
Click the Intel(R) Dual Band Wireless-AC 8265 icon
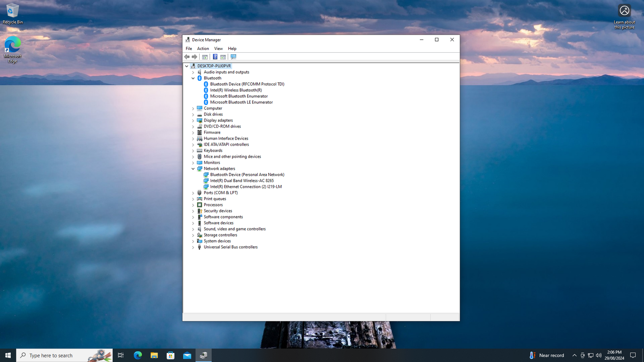(206, 181)
